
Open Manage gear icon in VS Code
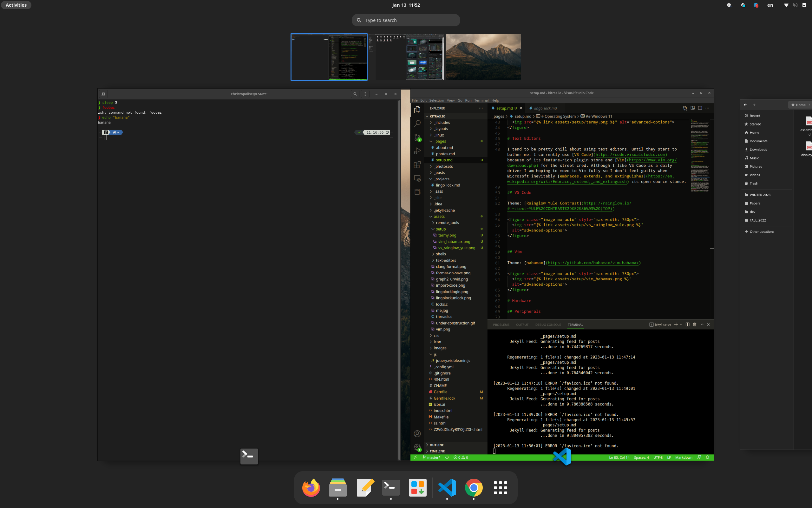coord(417,447)
